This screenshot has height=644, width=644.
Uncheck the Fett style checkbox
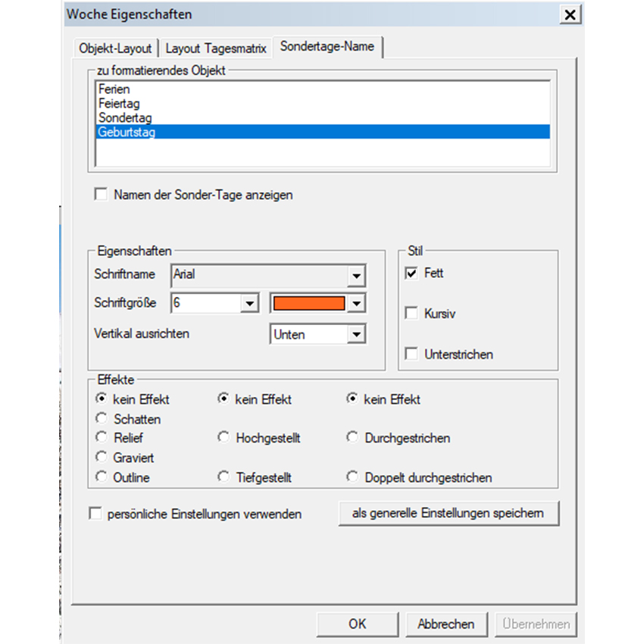pos(411,274)
